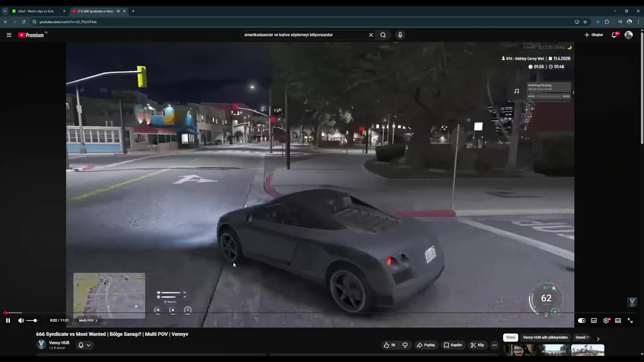View site information icon in the address bar
This screenshot has width=644, height=362.
[x=35, y=22]
